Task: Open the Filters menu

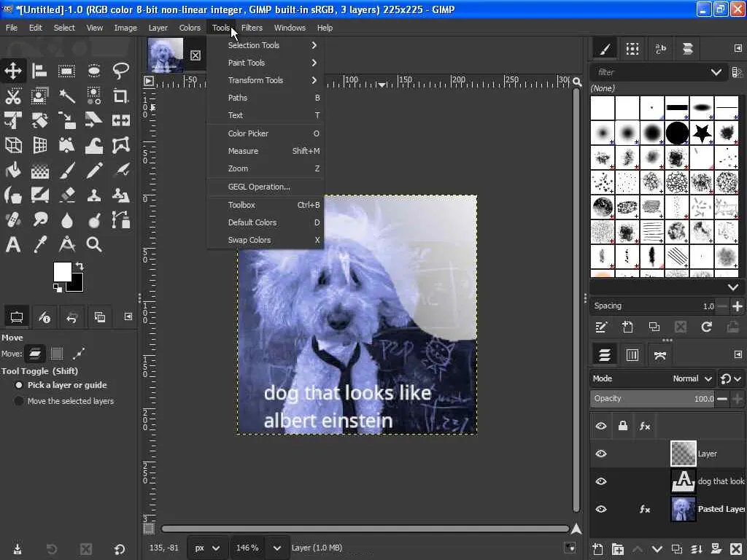Action: (x=252, y=28)
